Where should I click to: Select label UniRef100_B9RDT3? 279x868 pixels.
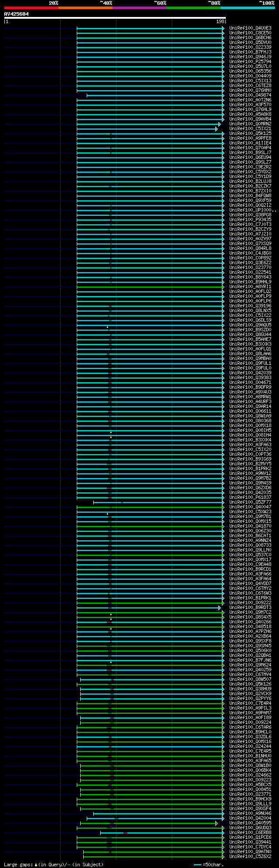point(250,608)
